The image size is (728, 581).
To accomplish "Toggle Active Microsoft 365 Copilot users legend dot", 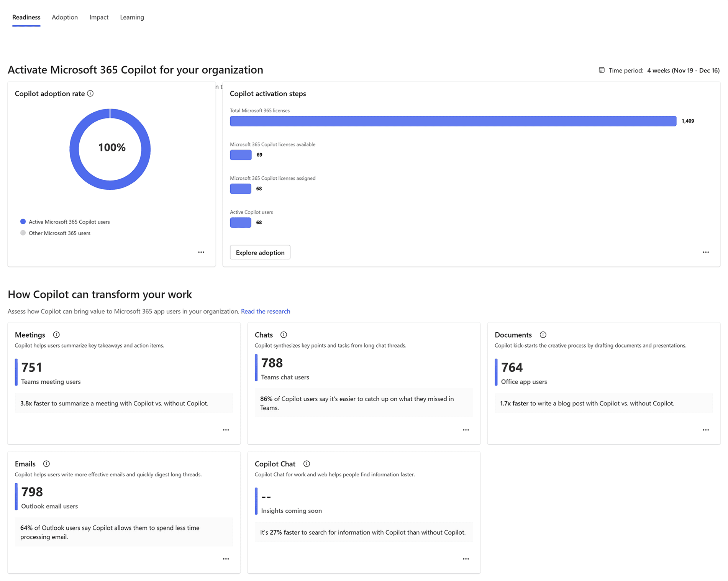I will (x=23, y=222).
